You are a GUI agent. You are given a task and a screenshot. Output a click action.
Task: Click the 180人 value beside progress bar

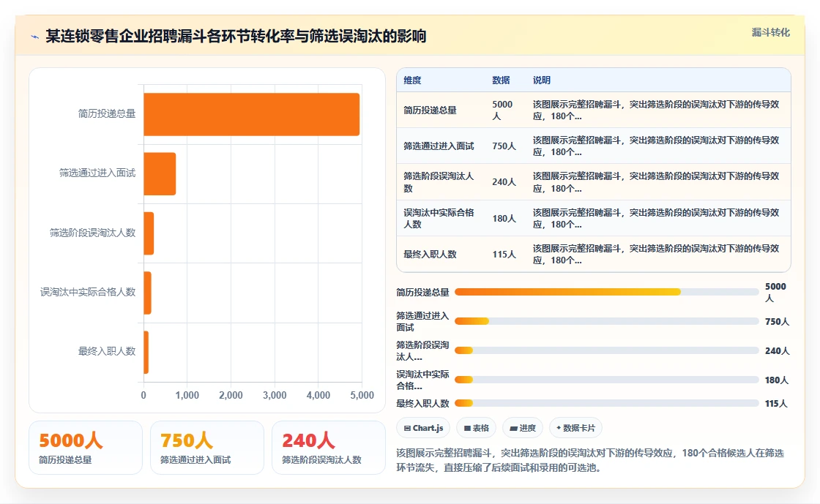pos(777,380)
